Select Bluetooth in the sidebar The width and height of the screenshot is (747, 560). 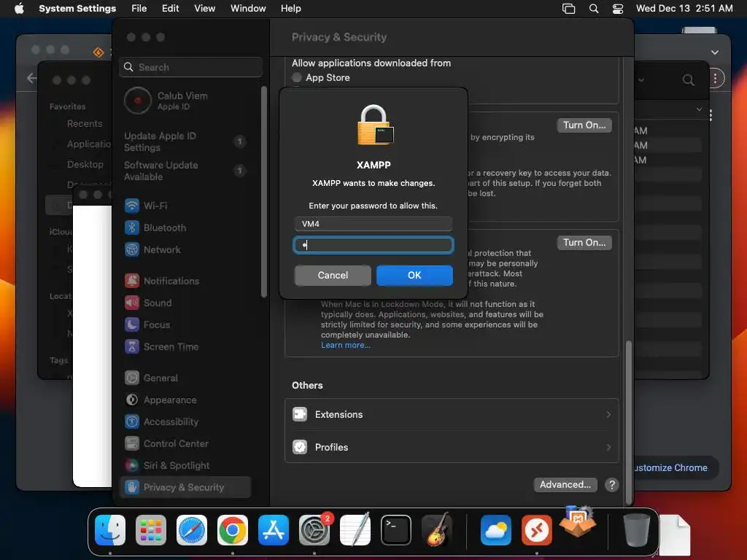pyautogui.click(x=185, y=227)
